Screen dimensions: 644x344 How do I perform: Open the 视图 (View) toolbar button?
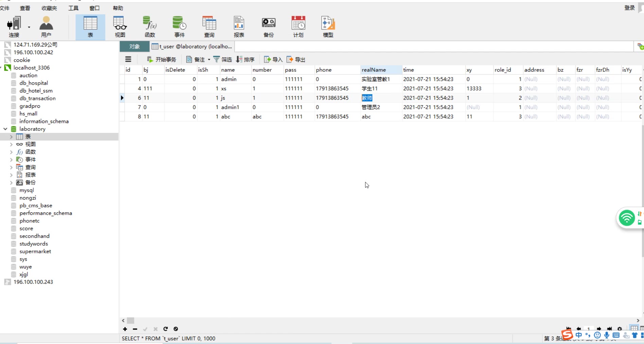pos(120,27)
